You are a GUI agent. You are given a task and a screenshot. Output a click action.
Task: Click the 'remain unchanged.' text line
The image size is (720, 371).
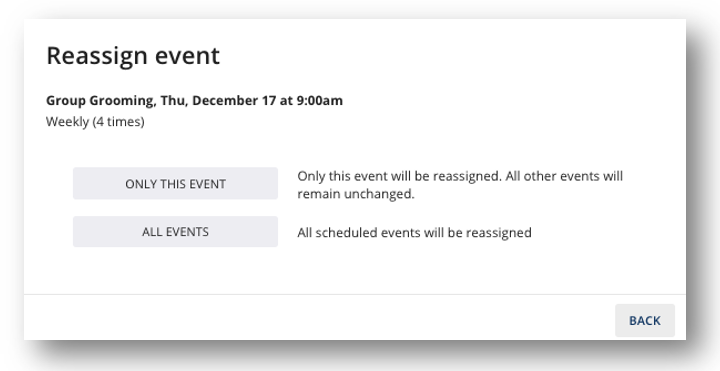pyautogui.click(x=356, y=194)
